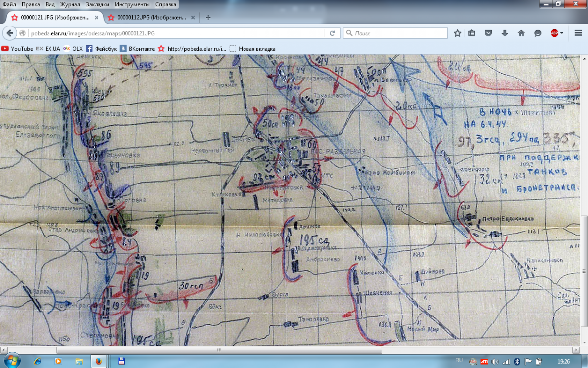The width and height of the screenshot is (588, 368).
Task: Open the volume speaker tray icon
Action: pos(495,361)
